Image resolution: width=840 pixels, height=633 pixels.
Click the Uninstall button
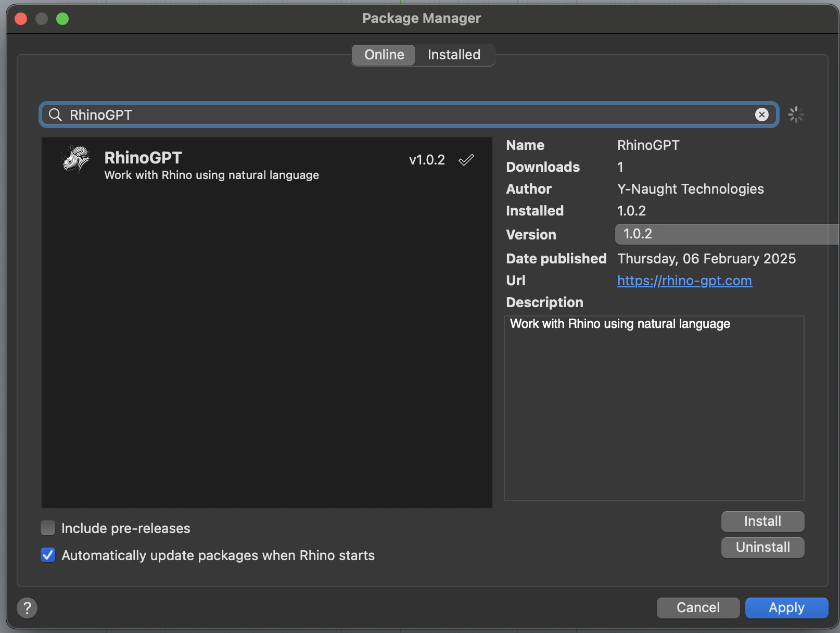pos(762,547)
